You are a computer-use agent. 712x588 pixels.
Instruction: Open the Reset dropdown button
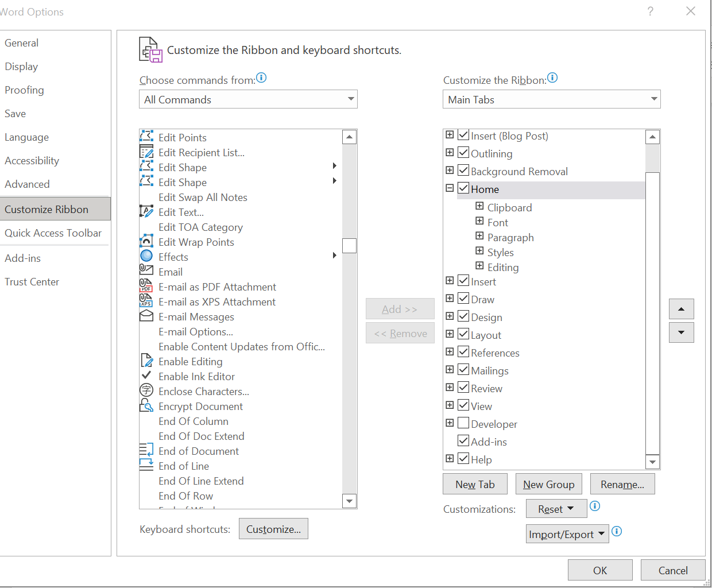(556, 509)
